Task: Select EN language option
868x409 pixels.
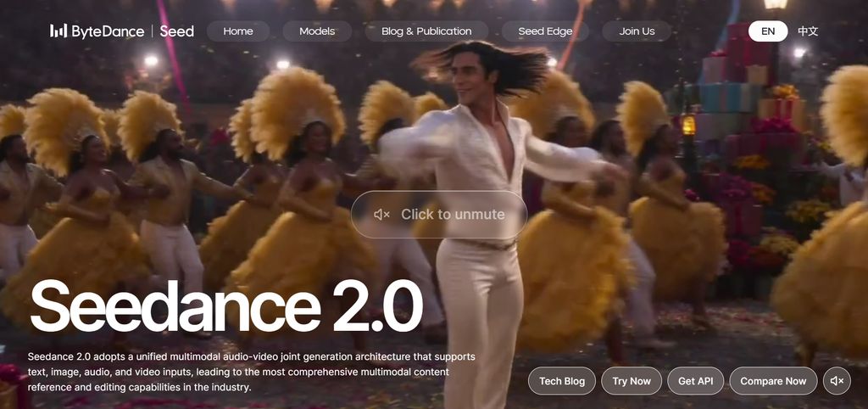Action: click(768, 31)
